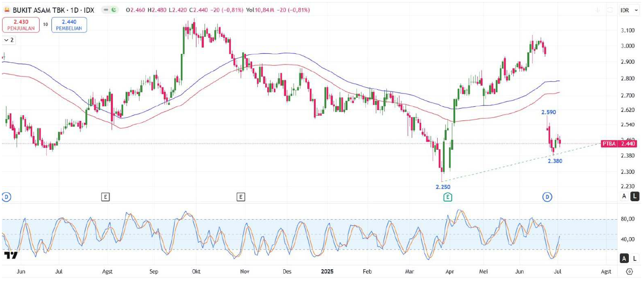Click the 40,00 stochastic axis label
This screenshot has height=282, width=644.
coord(627,239)
